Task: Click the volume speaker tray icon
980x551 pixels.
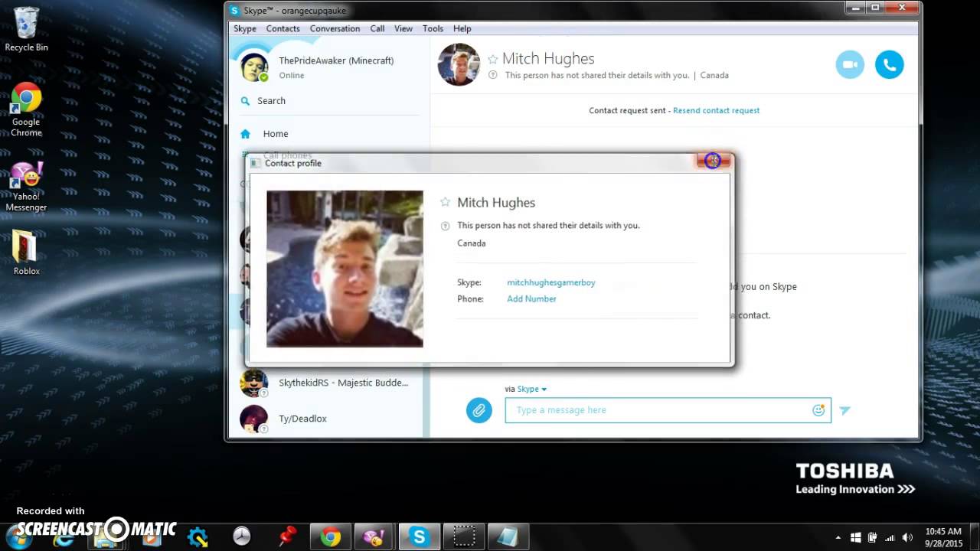Action: (x=907, y=537)
